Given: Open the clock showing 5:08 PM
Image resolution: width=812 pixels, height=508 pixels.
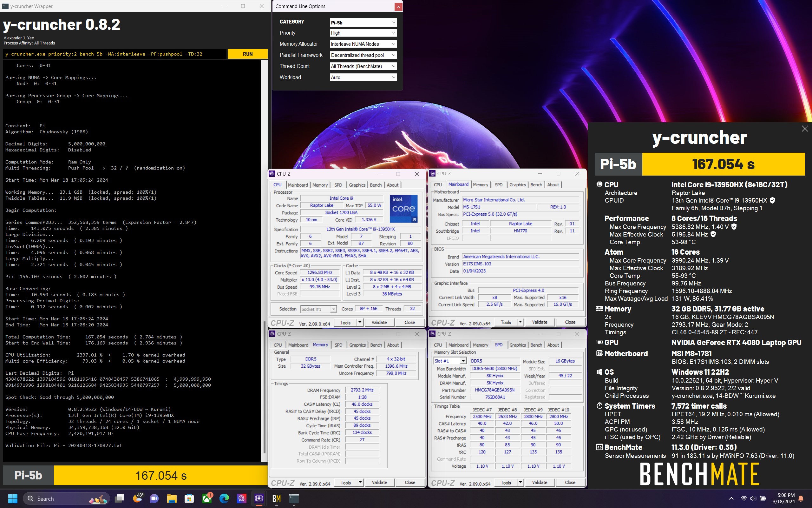Looking at the screenshot, I should coord(783,498).
